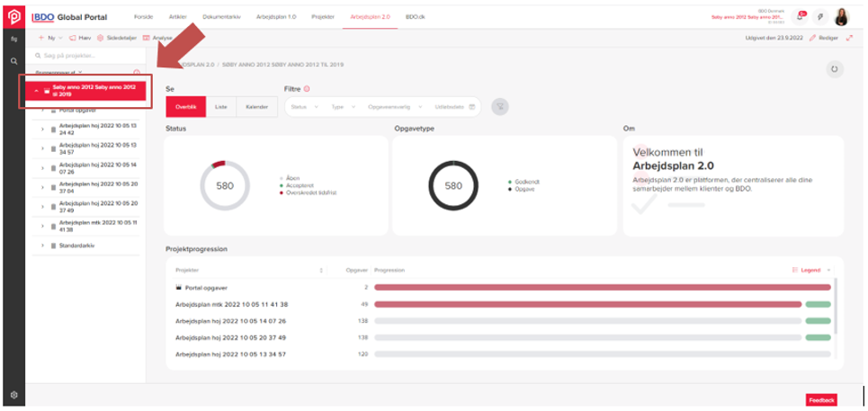Image resolution: width=868 pixels, height=411 pixels.
Task: Open the Artikler tab
Action: [x=178, y=17]
